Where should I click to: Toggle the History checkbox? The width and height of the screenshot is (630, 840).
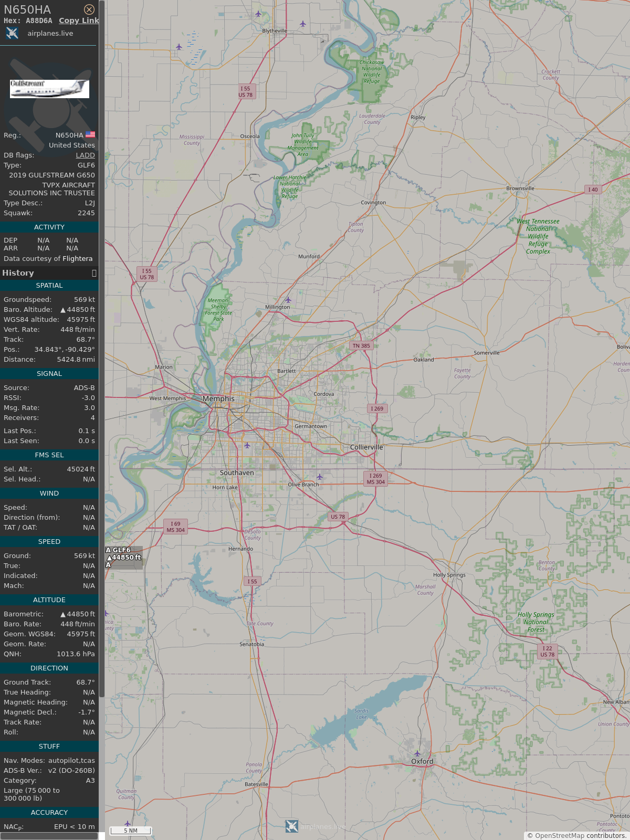94,273
